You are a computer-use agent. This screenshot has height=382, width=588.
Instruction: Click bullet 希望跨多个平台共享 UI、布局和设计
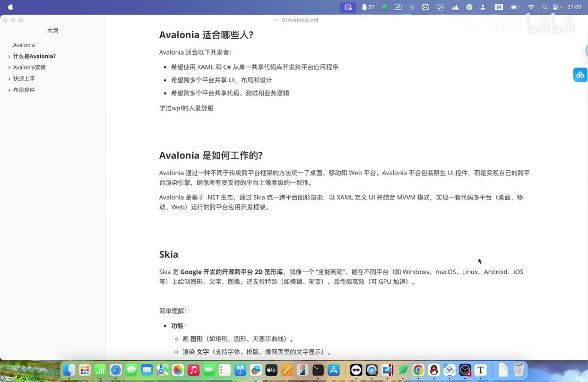tap(221, 80)
